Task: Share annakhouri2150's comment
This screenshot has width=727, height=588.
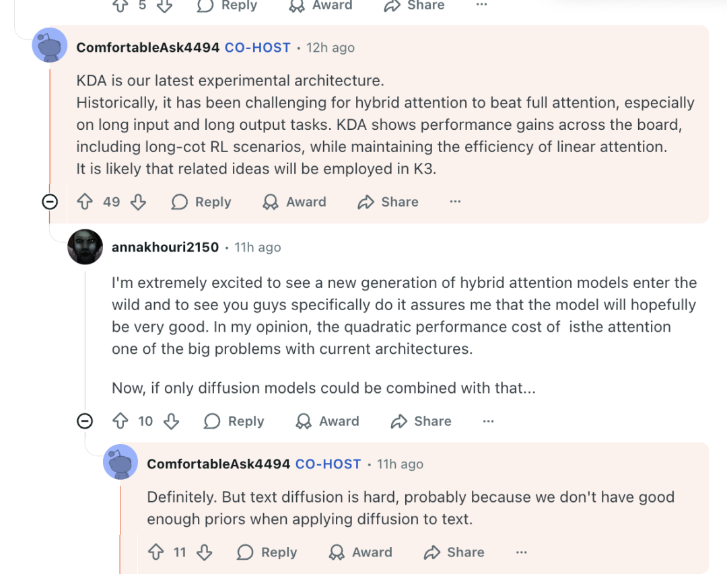Action: (421, 421)
